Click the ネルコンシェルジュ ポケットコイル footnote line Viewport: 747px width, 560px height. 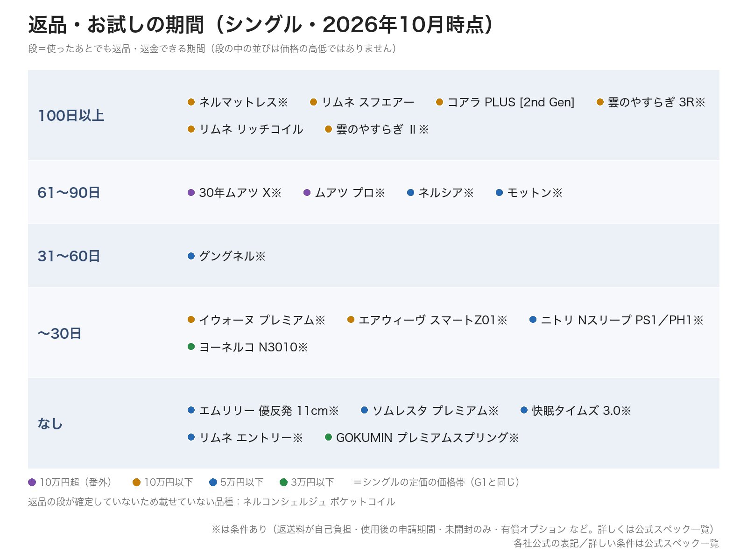[x=211, y=502]
